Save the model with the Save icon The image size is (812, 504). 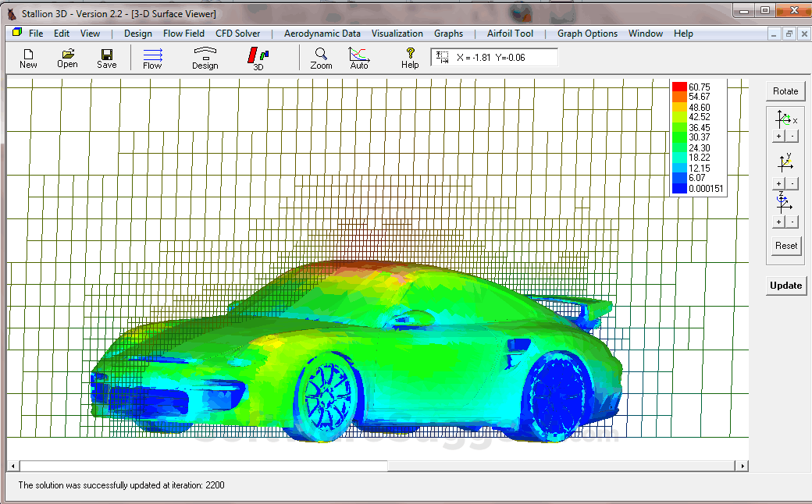point(106,57)
